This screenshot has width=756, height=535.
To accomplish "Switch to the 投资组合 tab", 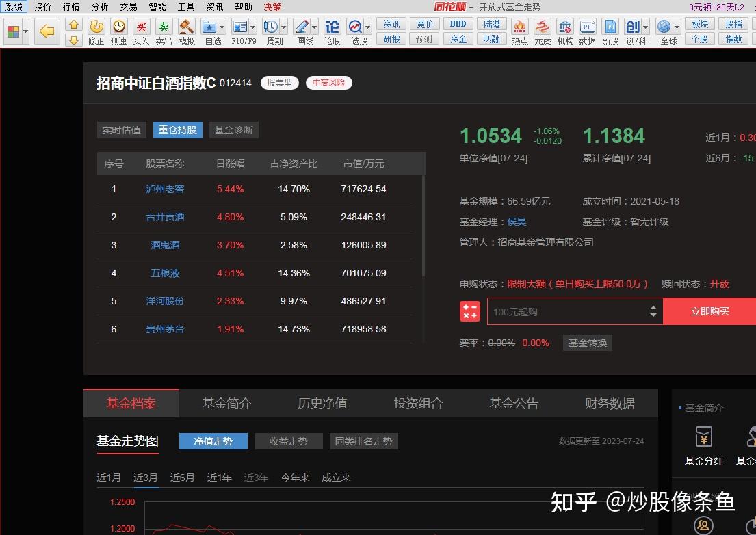I will click(418, 403).
